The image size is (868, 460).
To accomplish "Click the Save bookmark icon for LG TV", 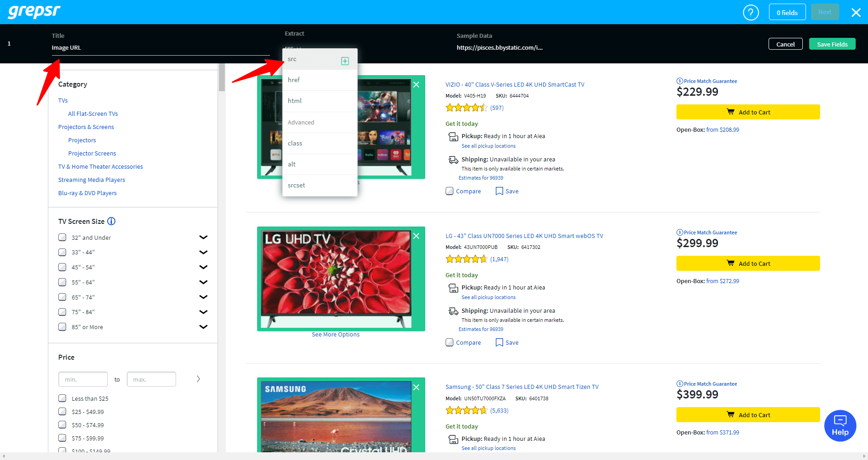I will (499, 342).
